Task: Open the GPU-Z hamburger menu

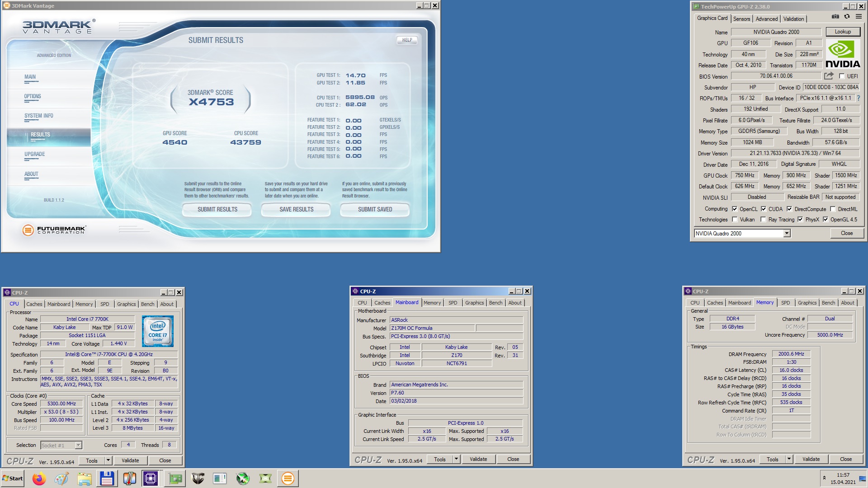Action: point(859,17)
